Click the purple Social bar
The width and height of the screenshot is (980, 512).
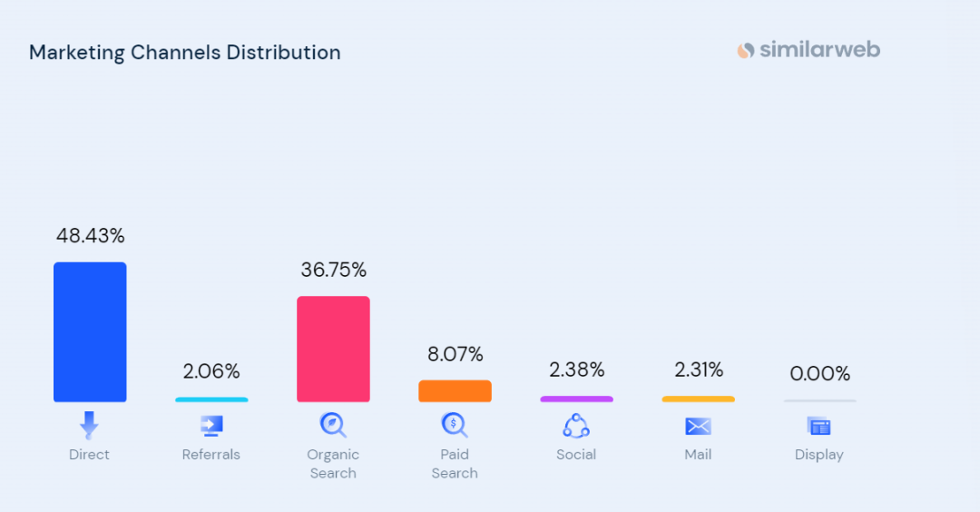point(576,399)
